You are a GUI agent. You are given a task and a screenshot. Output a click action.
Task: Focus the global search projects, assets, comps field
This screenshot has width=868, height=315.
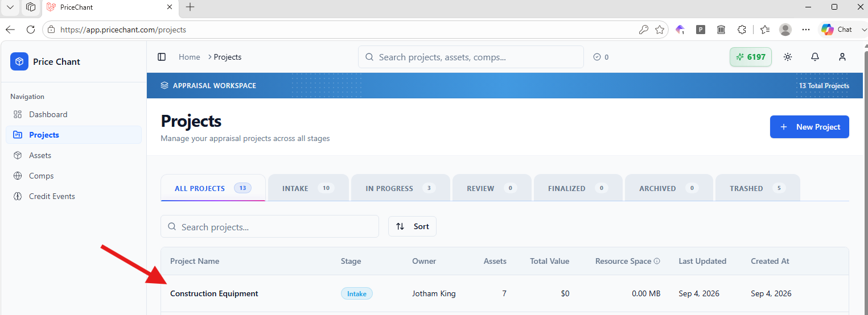[471, 57]
